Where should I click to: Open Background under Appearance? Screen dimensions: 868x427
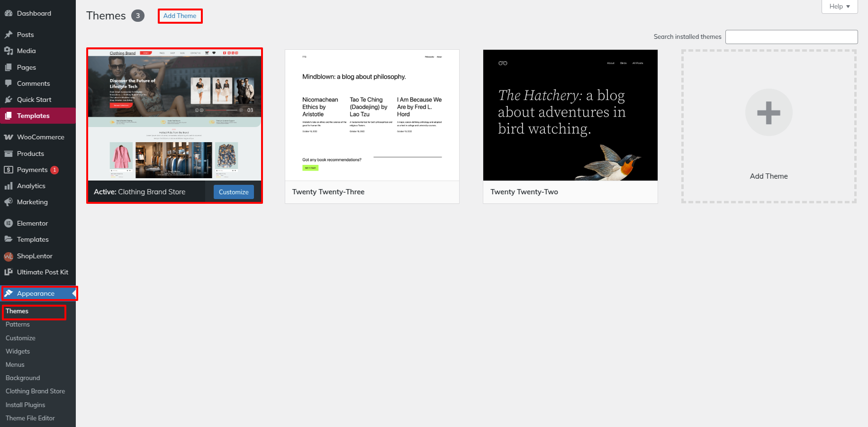click(23, 378)
